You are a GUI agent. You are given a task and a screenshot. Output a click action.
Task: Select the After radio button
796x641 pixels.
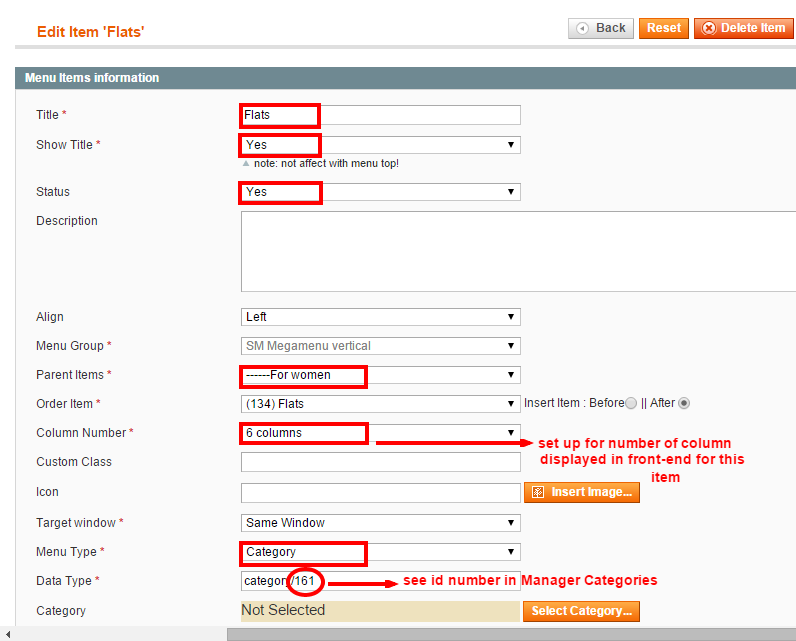684,403
